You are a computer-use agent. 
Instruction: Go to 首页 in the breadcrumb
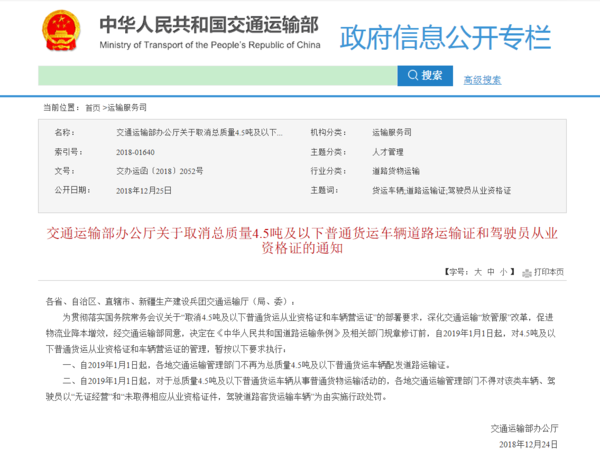(x=92, y=106)
